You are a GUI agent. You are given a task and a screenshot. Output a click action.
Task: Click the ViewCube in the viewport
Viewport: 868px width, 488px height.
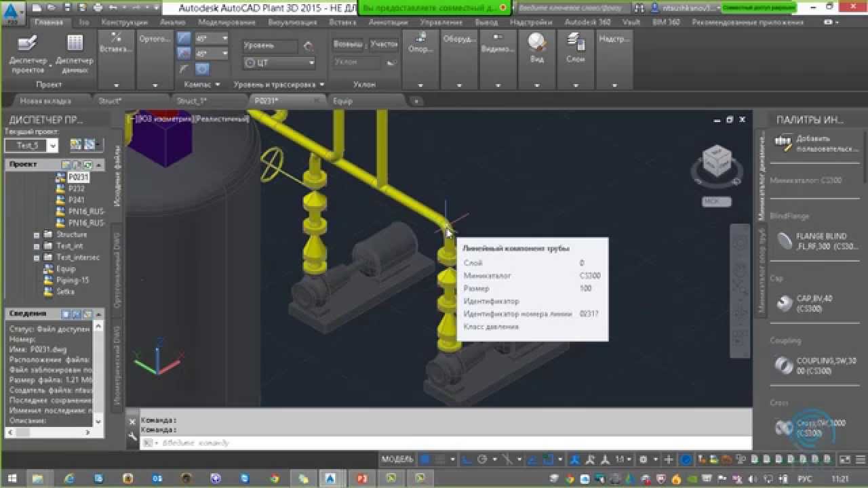point(715,161)
